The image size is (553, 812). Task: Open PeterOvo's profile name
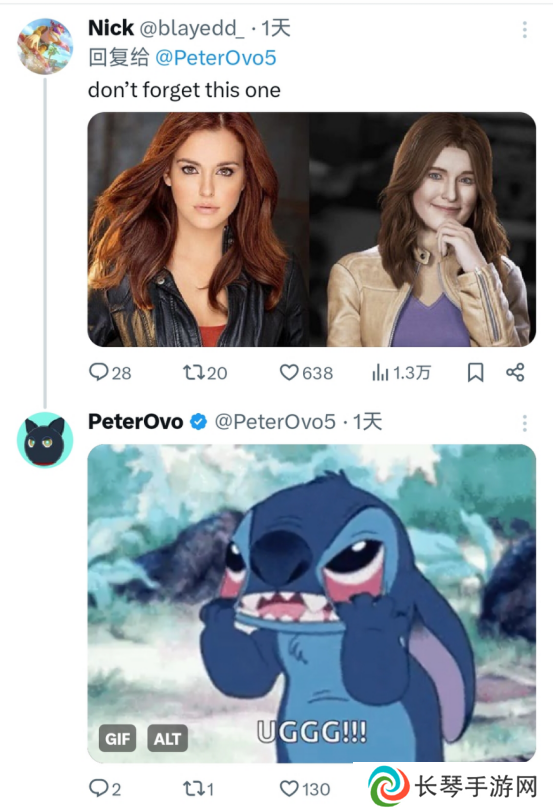136,422
